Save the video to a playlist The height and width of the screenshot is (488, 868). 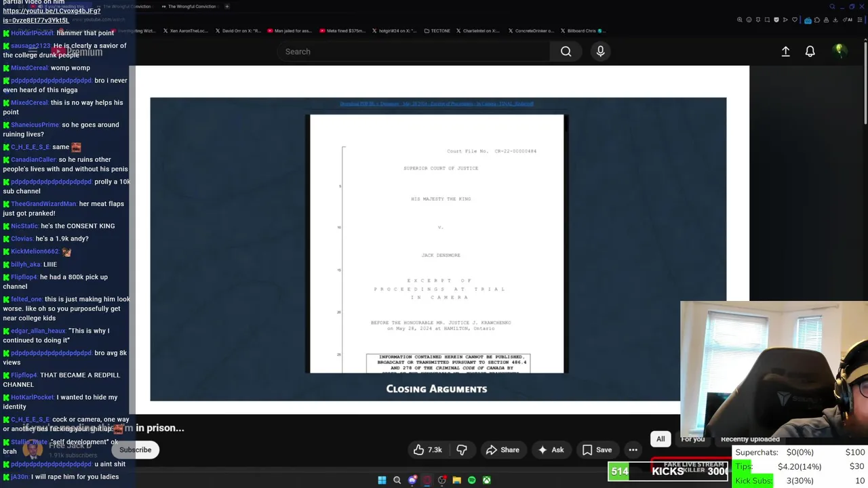[x=597, y=450]
